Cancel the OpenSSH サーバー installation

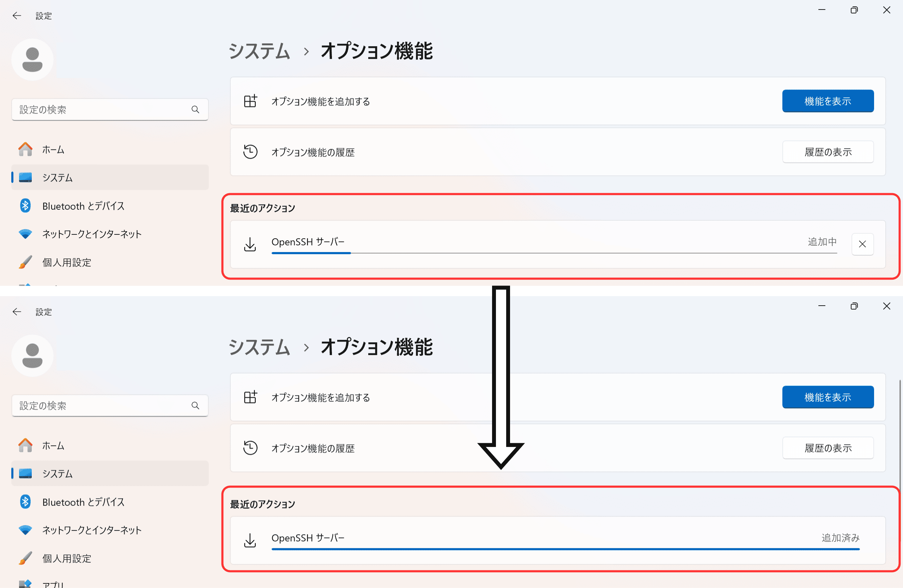pos(863,244)
